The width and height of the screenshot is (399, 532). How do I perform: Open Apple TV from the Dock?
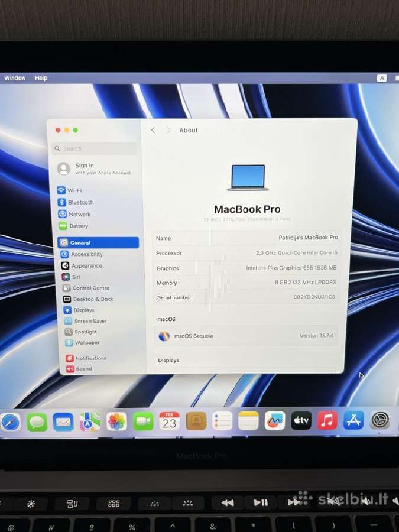[x=301, y=421]
